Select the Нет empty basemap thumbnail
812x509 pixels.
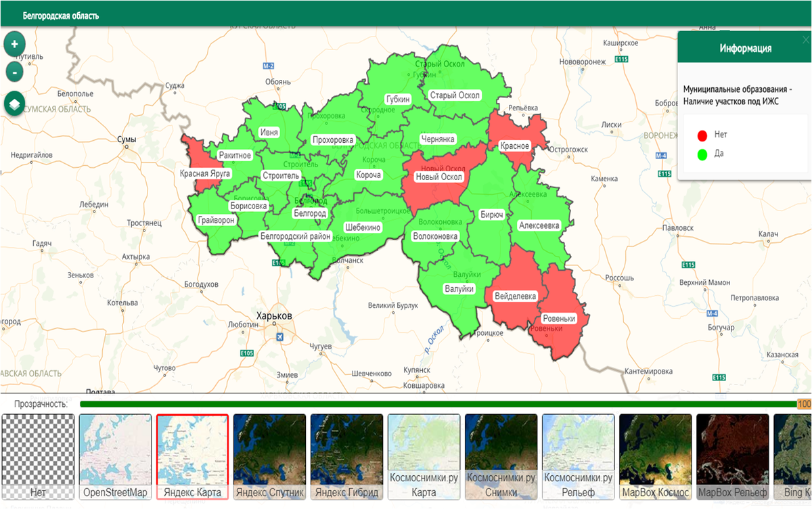pos(38,457)
